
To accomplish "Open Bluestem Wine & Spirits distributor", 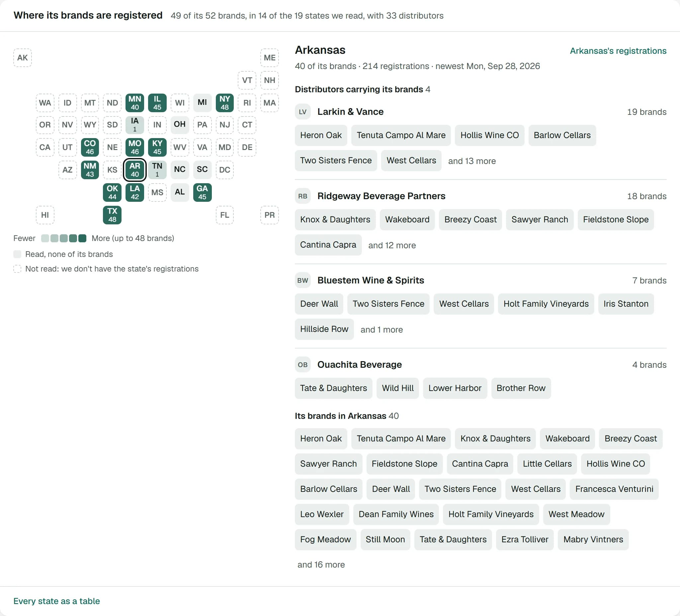I will click(371, 280).
